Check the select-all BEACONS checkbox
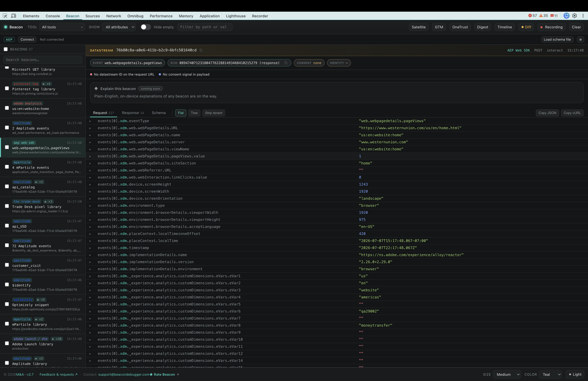This screenshot has height=381, width=588. [6, 49]
